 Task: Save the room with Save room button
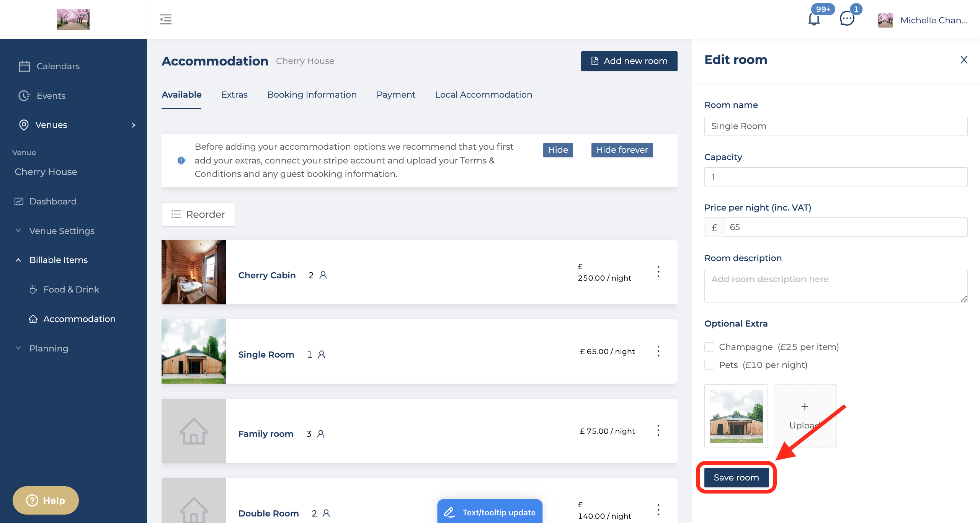(x=736, y=477)
